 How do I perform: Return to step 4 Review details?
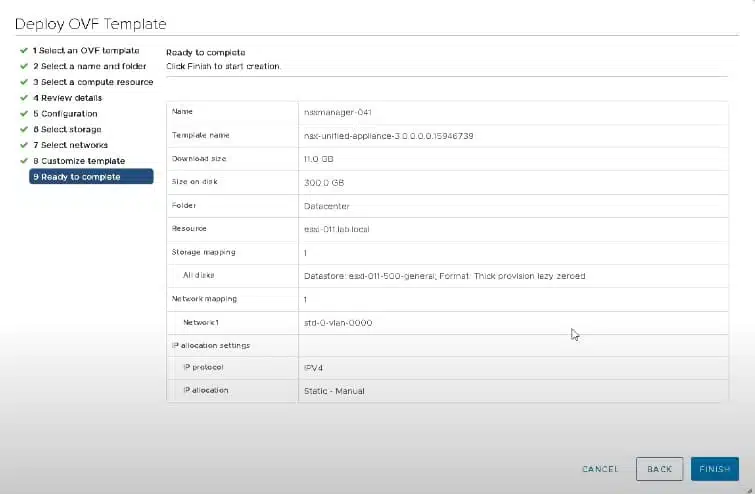(67, 98)
